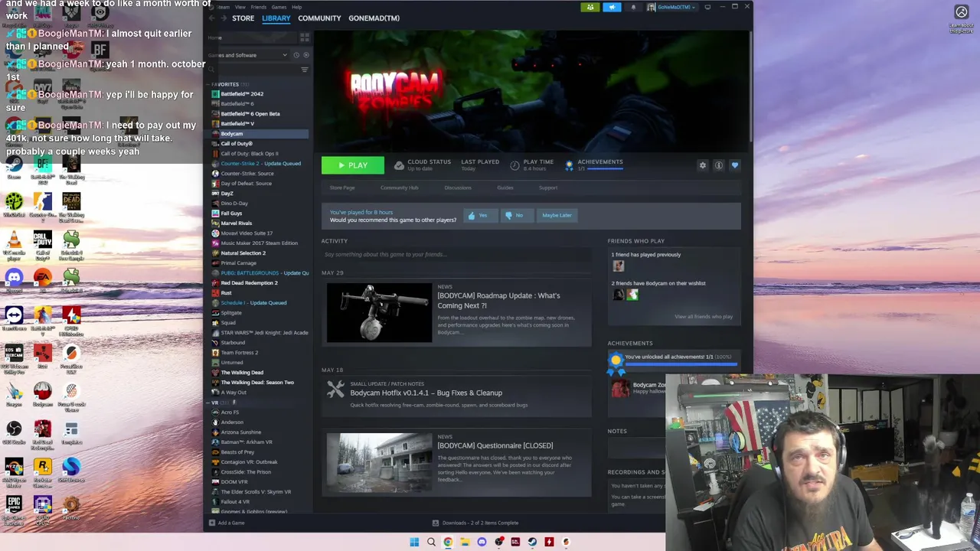Screen dimensions: 980x551
Task: Open the Questionnaire [CLOSED] news thumbnail
Action: [379, 463]
